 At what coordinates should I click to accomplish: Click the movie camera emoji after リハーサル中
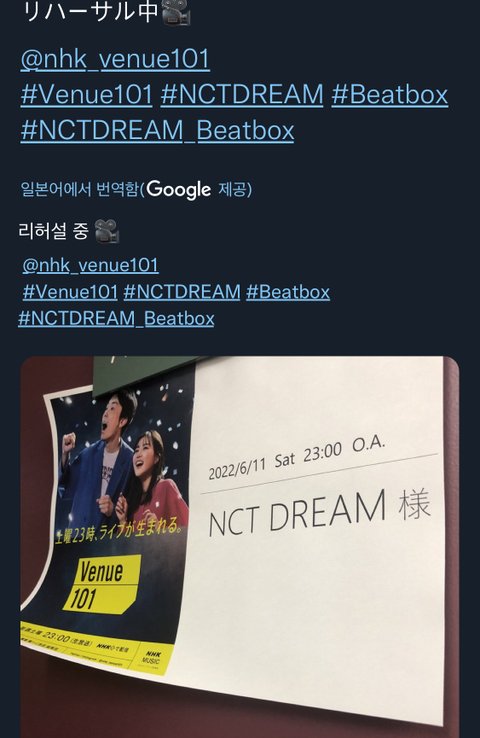(x=176, y=12)
